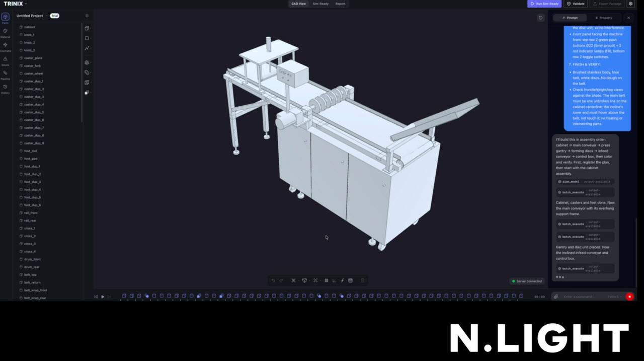Click the focus selection frame icon
Screen dimensions: 644x361
(315, 280)
